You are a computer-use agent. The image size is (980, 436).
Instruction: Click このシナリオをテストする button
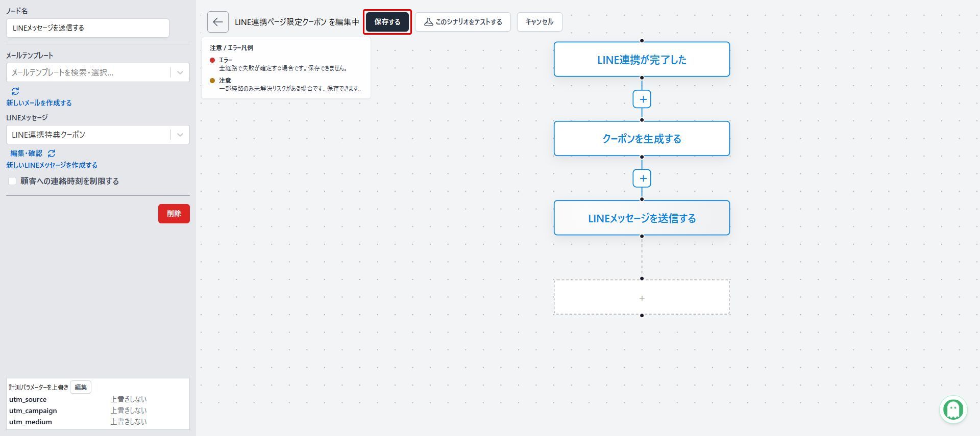coord(463,22)
